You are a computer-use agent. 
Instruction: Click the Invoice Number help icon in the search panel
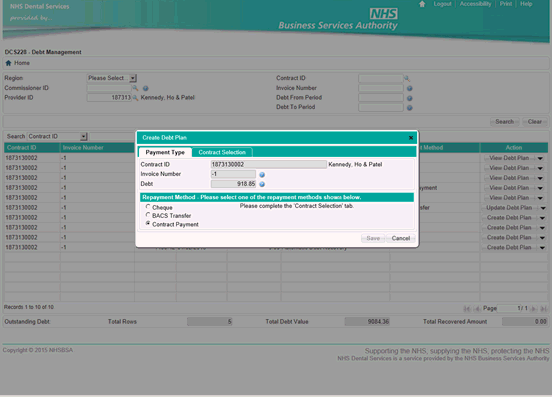[x=409, y=88]
